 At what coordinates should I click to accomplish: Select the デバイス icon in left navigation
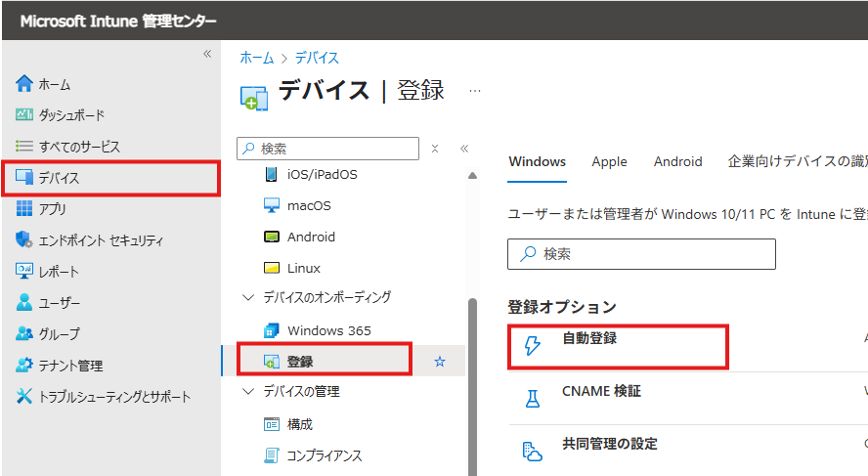(x=23, y=177)
